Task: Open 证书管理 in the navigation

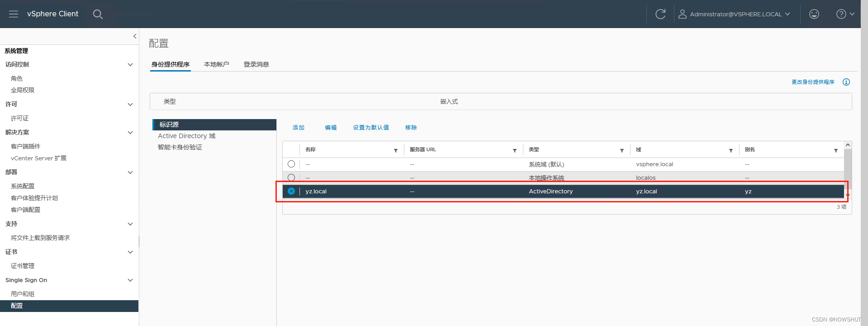Action: (23, 266)
